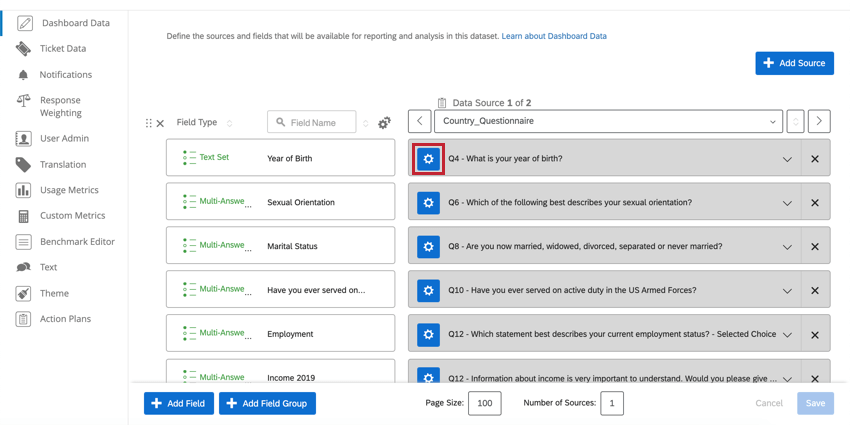The image size is (850, 425).
Task: Open Learn about Dashboard Data link
Action: (x=554, y=36)
